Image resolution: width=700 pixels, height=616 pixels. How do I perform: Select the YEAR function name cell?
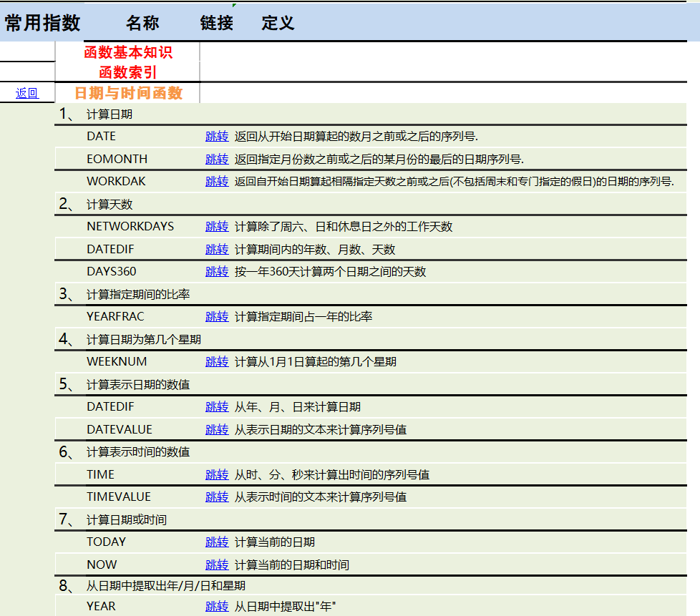[101, 606]
